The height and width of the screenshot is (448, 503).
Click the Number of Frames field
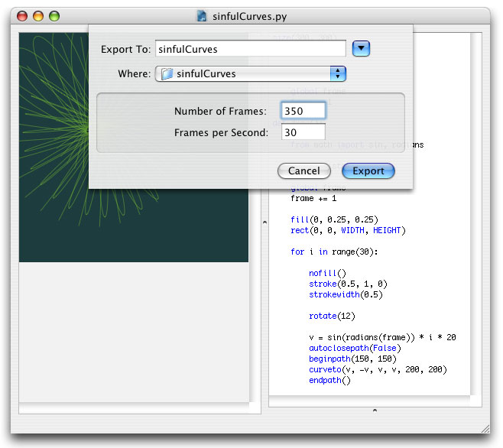tap(303, 111)
